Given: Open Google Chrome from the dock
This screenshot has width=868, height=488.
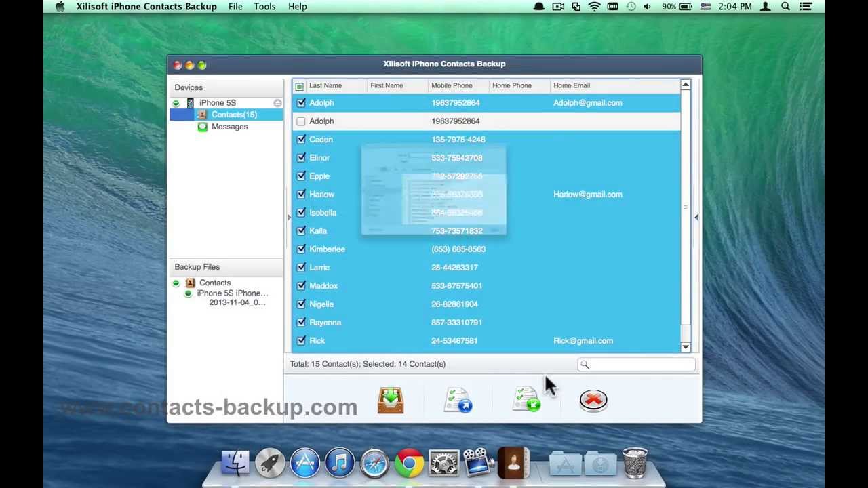Looking at the screenshot, I should point(409,464).
